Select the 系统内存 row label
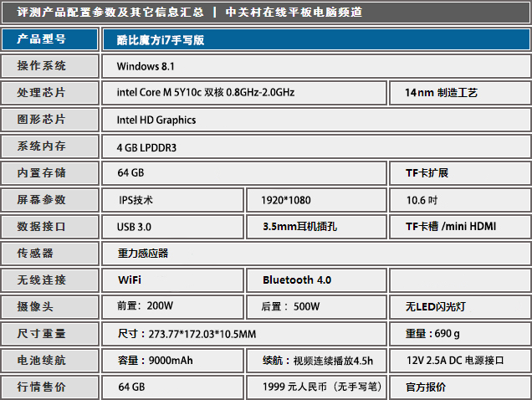Image resolution: width=532 pixels, height=400 pixels. [x=50, y=146]
